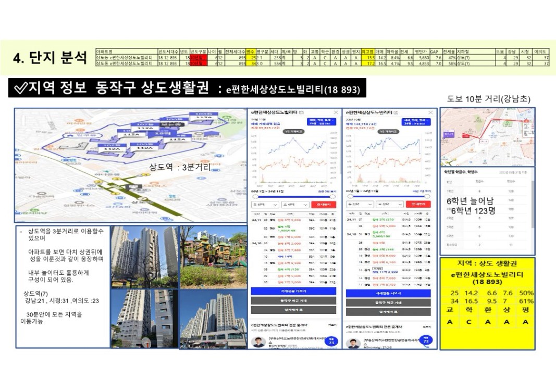Click the end handle of right panel date slider

coord(427,196)
